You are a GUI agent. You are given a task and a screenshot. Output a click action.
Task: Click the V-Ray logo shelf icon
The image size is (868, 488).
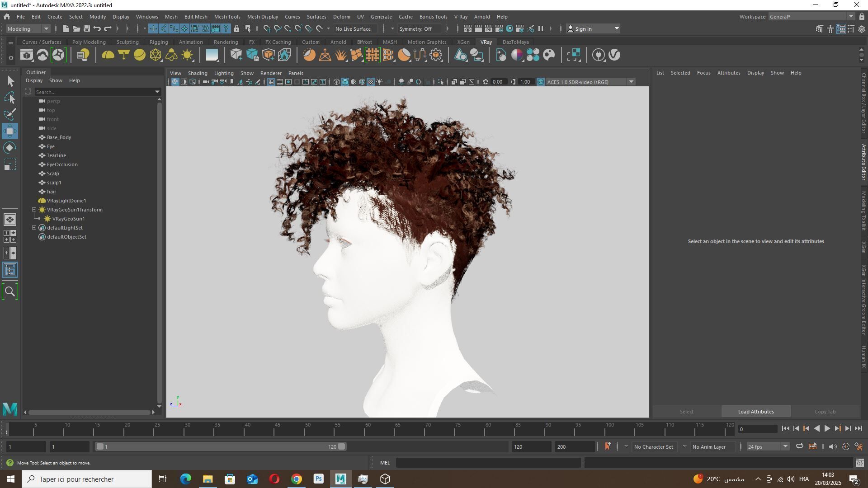coord(614,55)
